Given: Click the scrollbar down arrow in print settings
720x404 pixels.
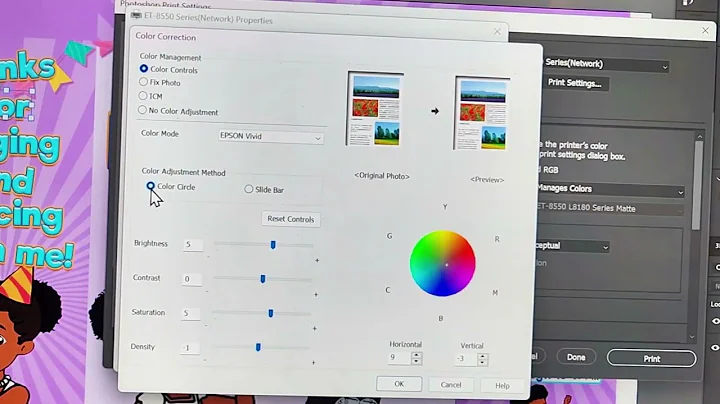Looking at the screenshot, I should pos(692,337).
